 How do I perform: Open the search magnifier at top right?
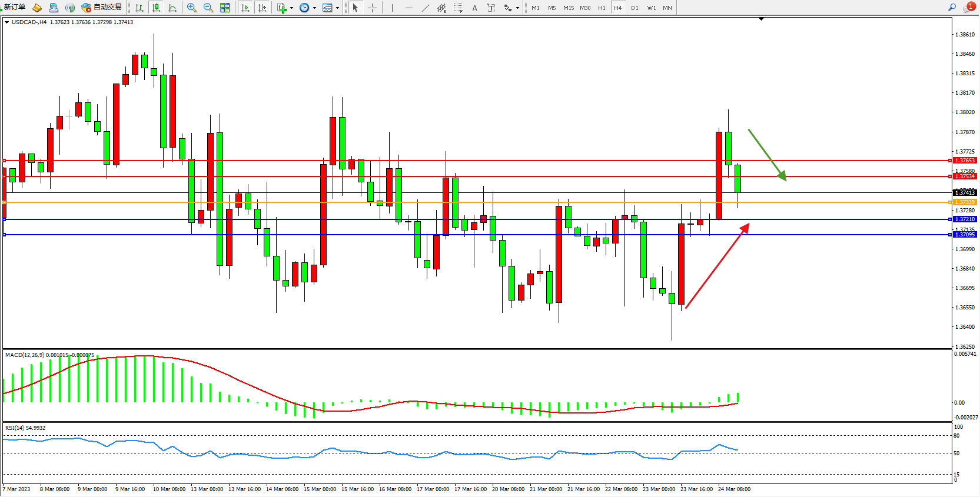[x=952, y=8]
